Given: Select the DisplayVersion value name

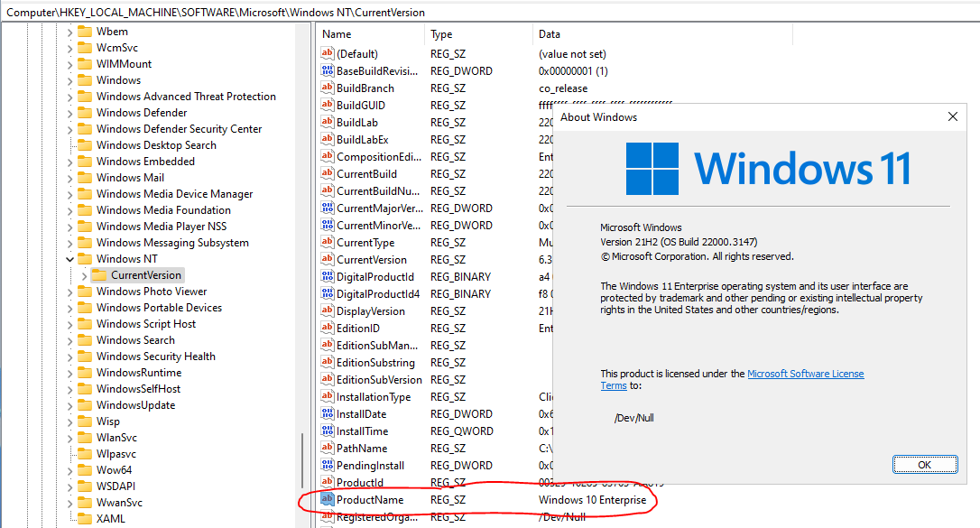Looking at the screenshot, I should 371,311.
